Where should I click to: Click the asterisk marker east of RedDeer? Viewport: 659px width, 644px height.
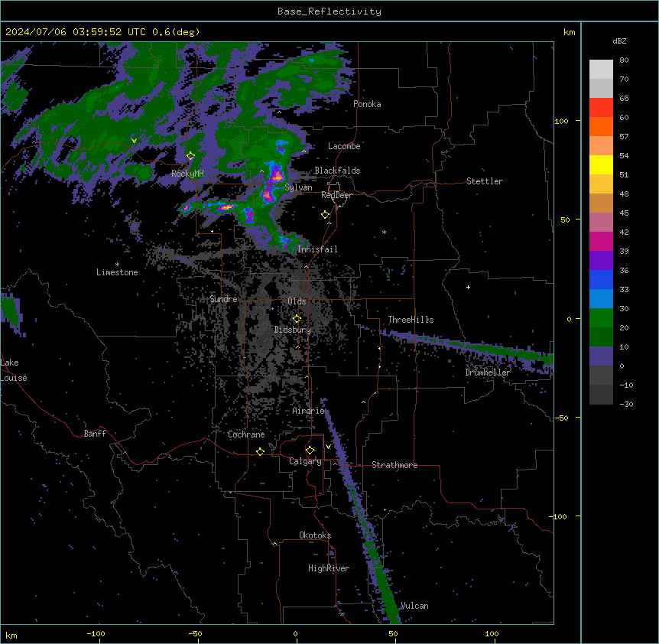[384, 232]
